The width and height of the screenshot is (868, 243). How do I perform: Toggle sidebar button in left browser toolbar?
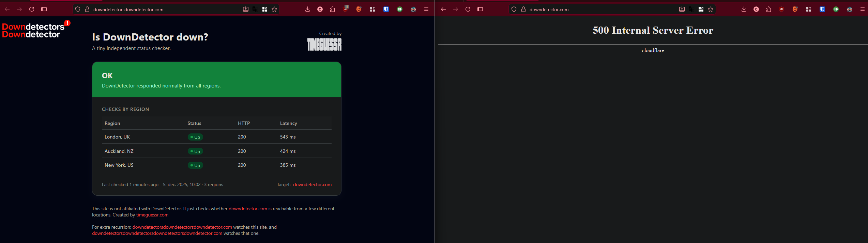tap(44, 9)
